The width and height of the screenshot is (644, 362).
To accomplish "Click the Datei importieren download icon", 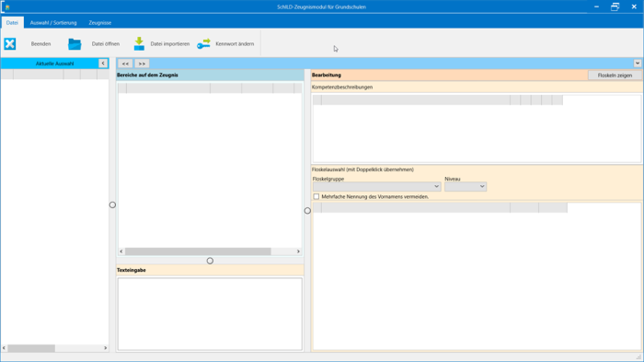I will coord(139,43).
